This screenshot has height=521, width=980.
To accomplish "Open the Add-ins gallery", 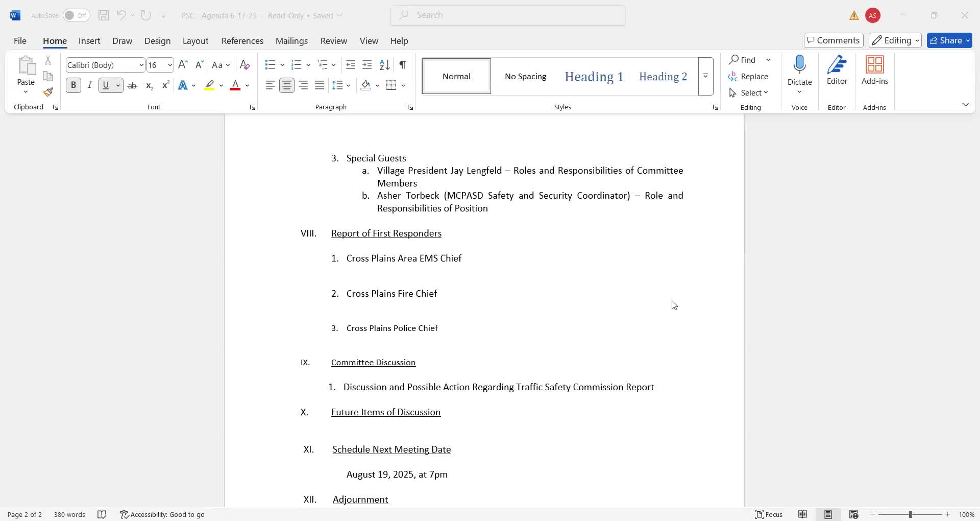I will click(x=874, y=70).
